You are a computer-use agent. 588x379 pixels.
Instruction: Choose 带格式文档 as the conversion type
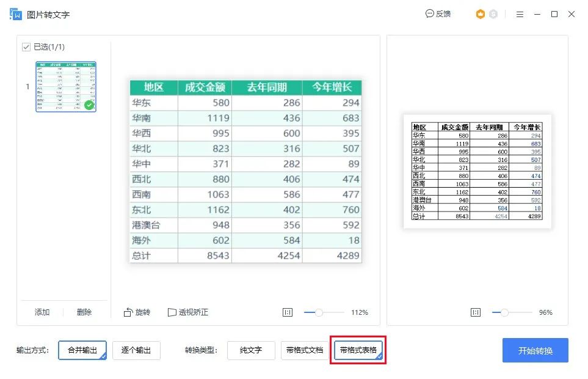pyautogui.click(x=306, y=350)
